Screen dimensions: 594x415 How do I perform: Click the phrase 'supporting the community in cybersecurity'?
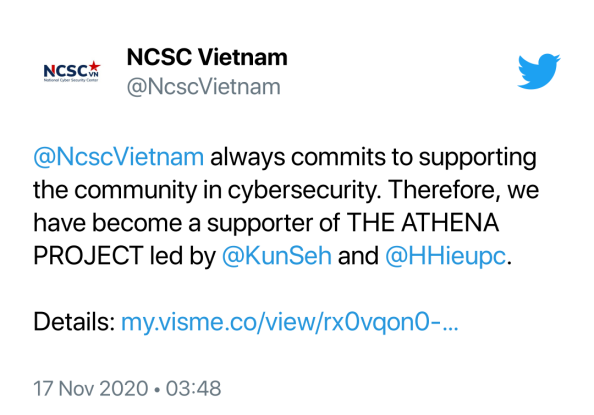[x=285, y=173]
